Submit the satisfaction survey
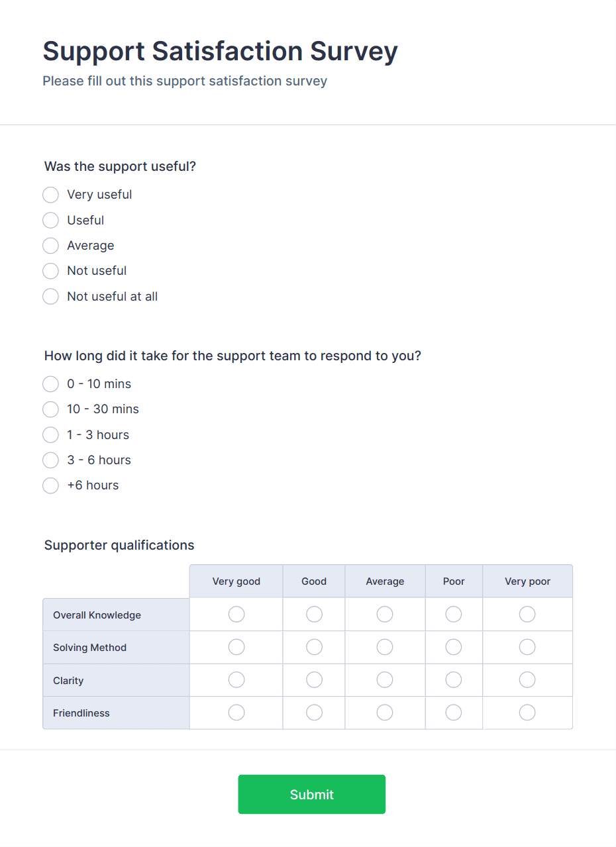Viewport: 616px width, 847px height. (x=311, y=794)
